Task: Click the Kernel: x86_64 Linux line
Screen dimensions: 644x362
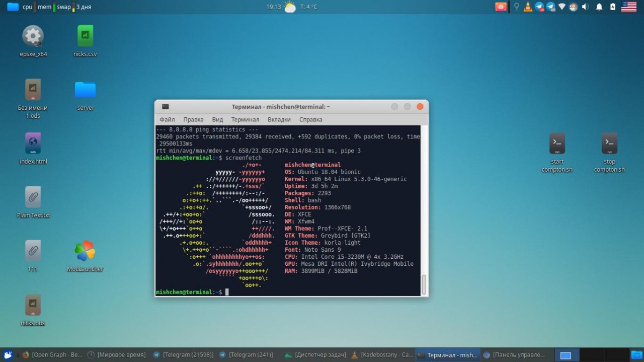Action: click(346, 179)
